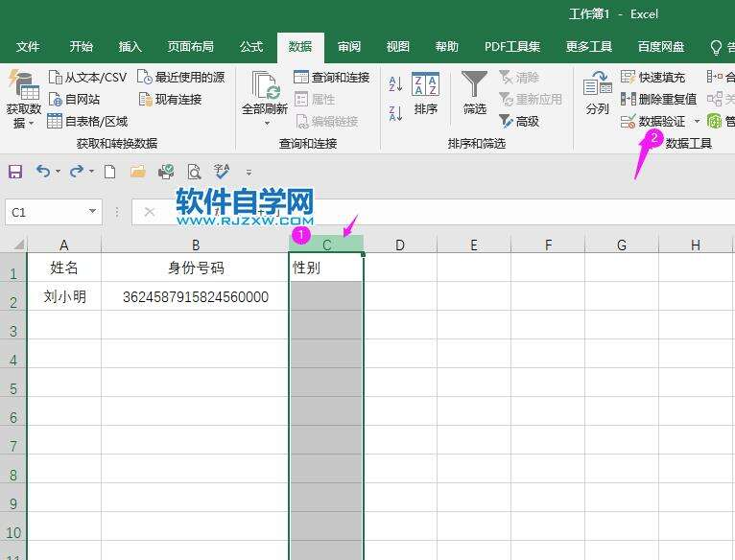Viewport: 735px width, 560px height.
Task: Expand the Undo history dropdown
Action: click(59, 172)
